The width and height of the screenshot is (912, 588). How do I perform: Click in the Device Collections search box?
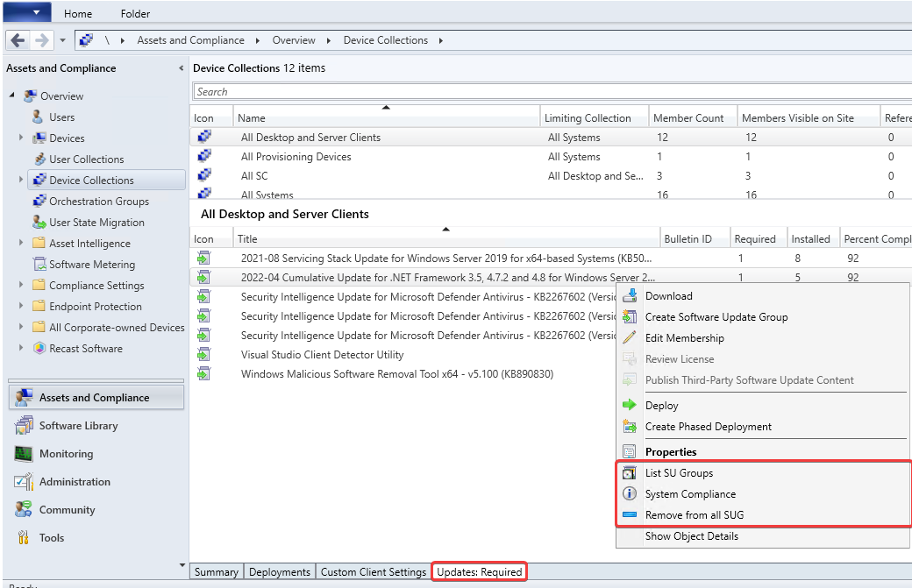point(552,92)
